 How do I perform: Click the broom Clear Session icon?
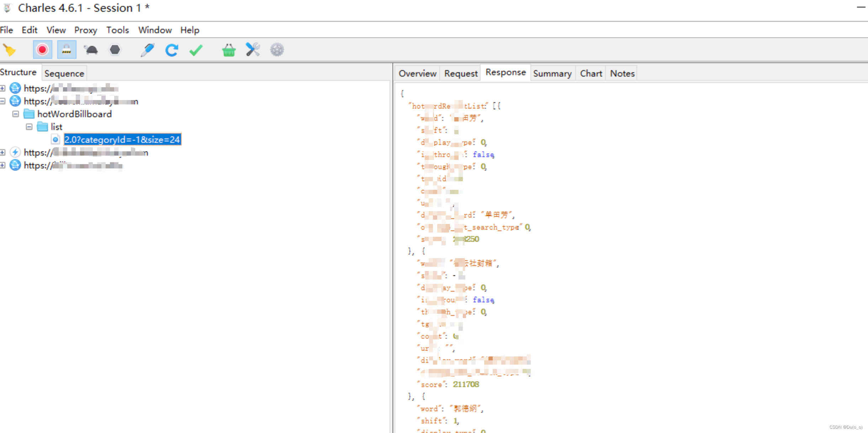(x=10, y=50)
